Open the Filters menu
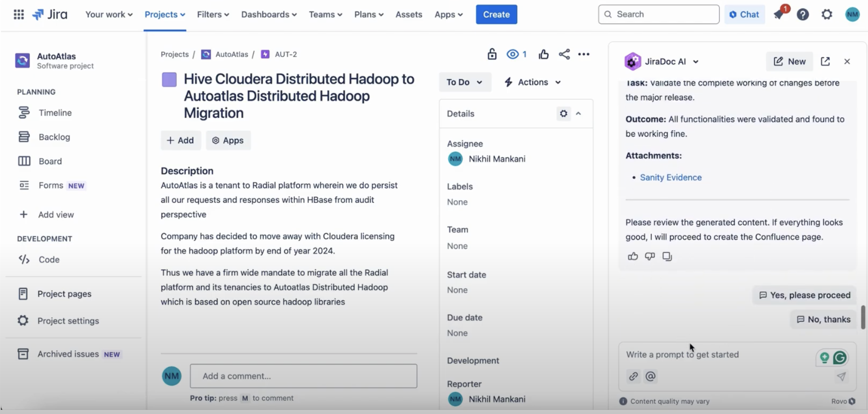The width and height of the screenshot is (868, 414). (x=213, y=15)
